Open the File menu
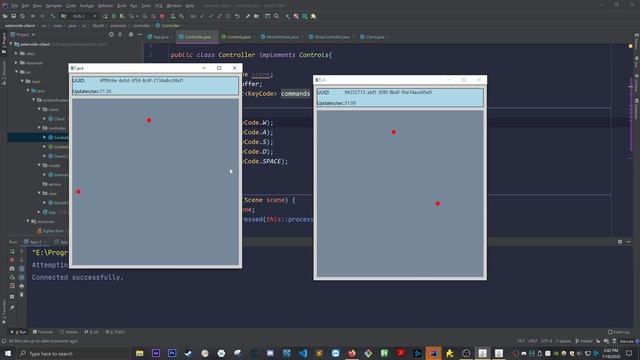Screen dimensions: 640x360 [15, 6]
